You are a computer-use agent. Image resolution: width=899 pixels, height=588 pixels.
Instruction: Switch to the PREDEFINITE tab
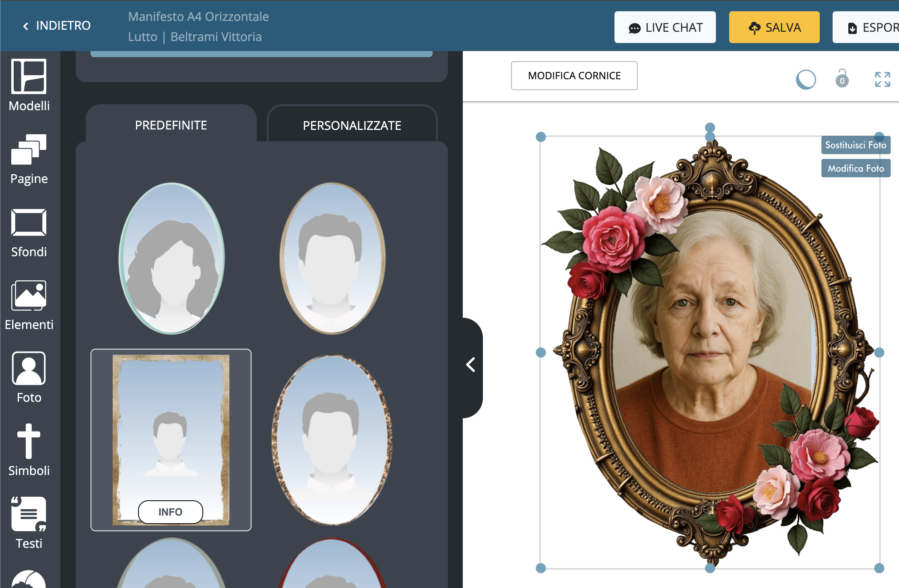click(171, 125)
